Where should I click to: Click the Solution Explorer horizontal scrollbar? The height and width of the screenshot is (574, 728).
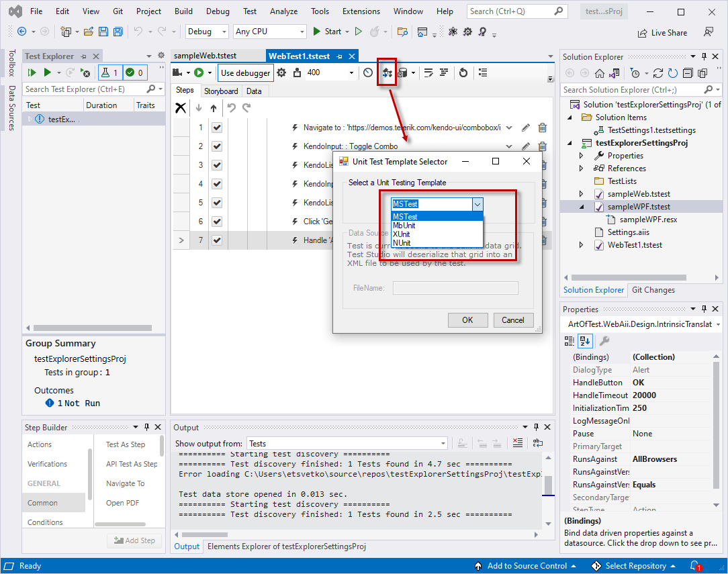click(629, 277)
